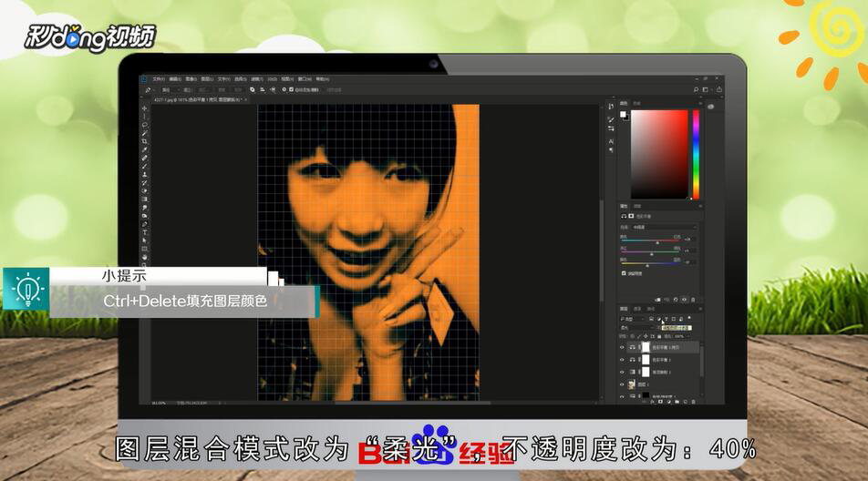The image size is (868, 481).
Task: Toggle the checkbox in the options bar
Action: (x=291, y=89)
